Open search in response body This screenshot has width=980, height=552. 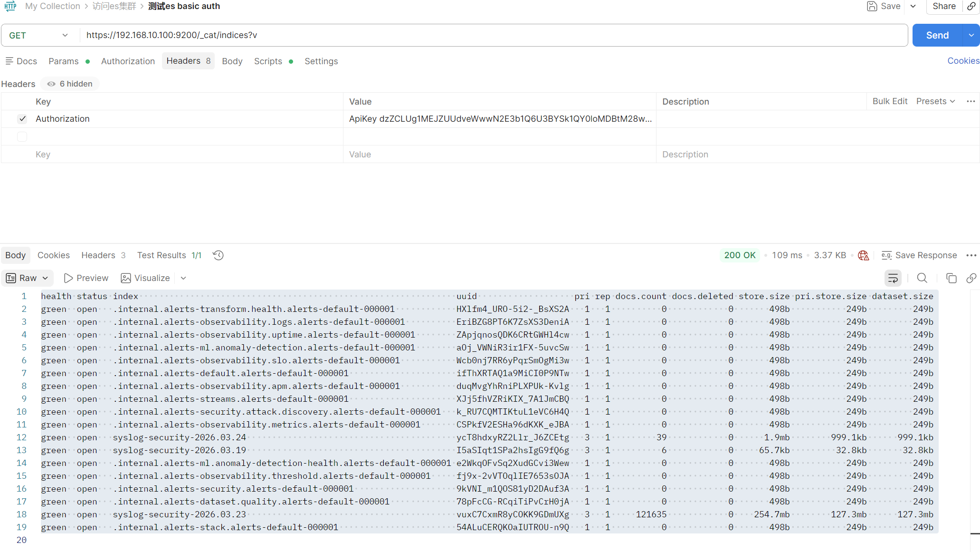[x=922, y=278]
